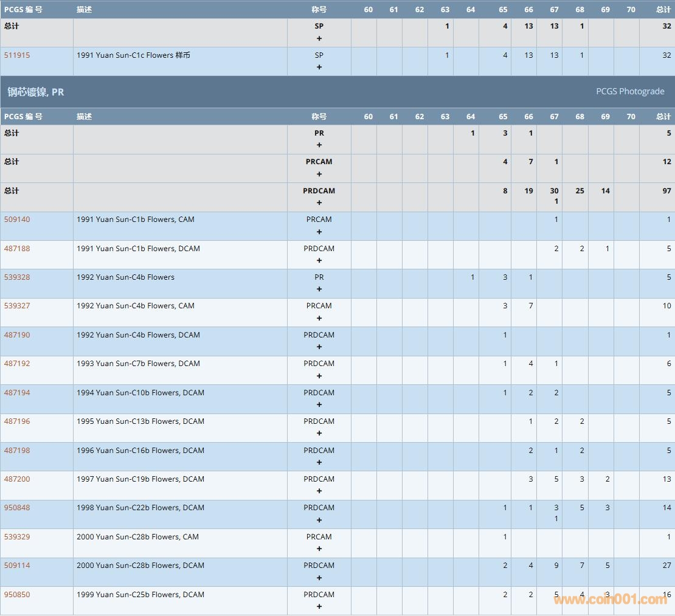This screenshot has height=616, width=675.
Task: Expand plus under PRCAM total row
Action: coord(319,174)
